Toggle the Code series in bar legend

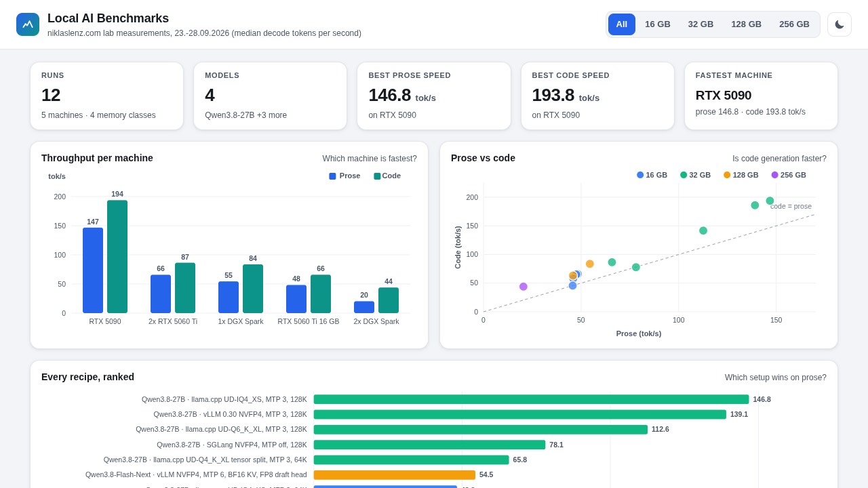coord(387,176)
